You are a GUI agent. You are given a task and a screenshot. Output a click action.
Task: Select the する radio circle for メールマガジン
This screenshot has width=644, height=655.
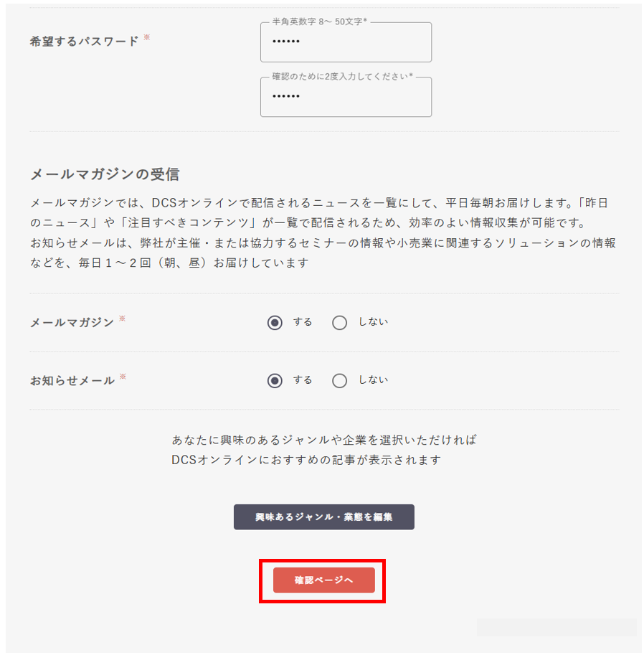point(275,323)
